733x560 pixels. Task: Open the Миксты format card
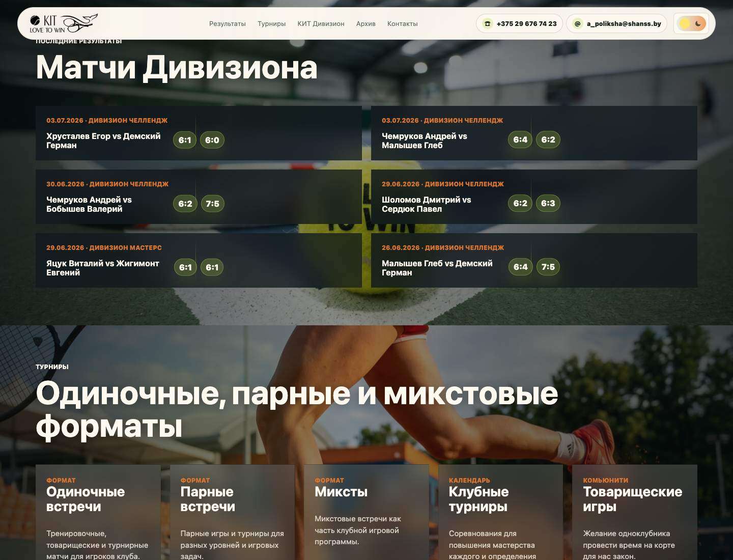pos(366,512)
